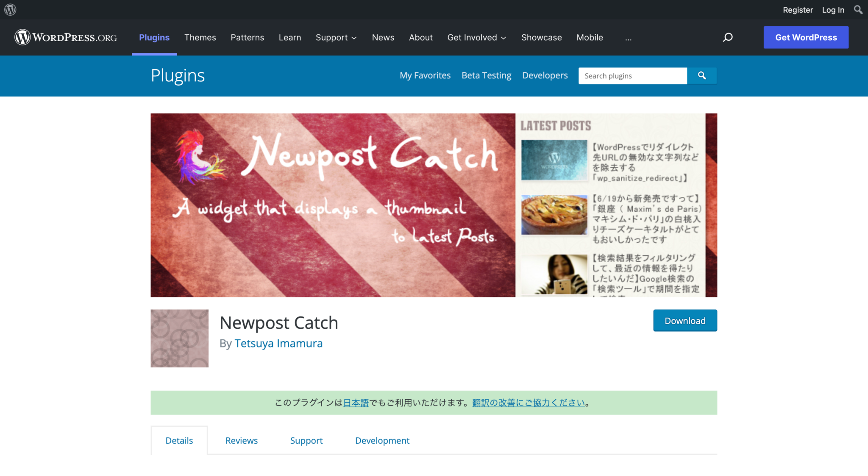The image size is (868, 476).
Task: Select the WordPress.org logo in the header
Action: click(x=65, y=37)
